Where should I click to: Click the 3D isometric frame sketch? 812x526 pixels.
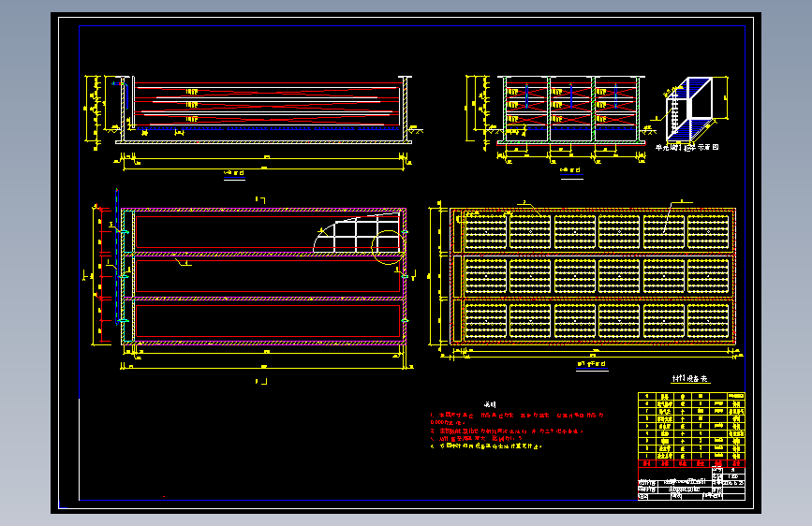(689, 109)
